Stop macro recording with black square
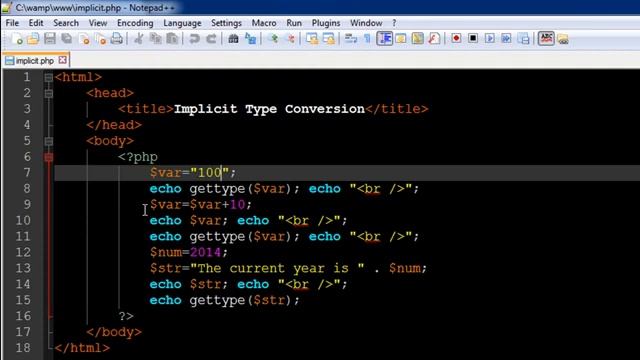This screenshot has width=640, height=360. pyautogui.click(x=473, y=39)
